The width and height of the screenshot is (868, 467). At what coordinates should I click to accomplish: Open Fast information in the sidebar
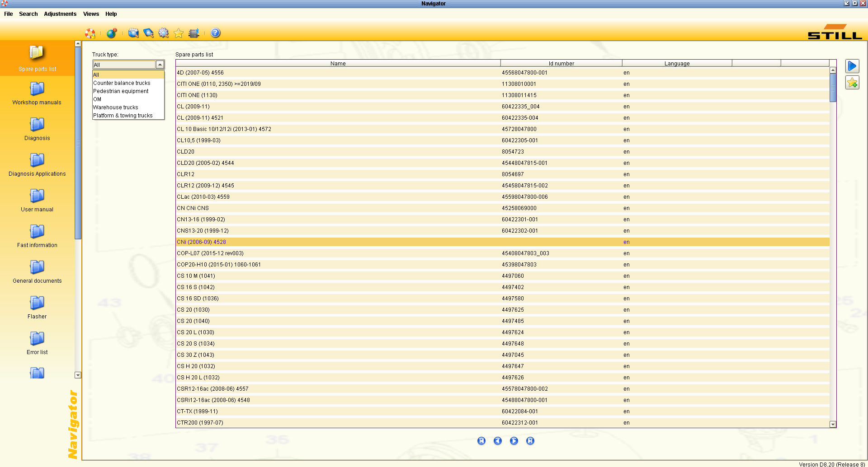(37, 236)
